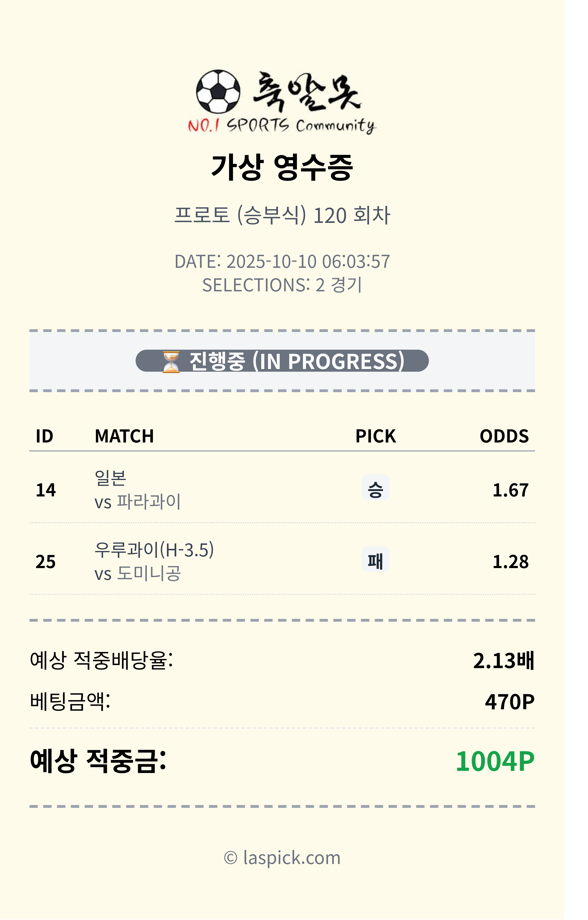This screenshot has width=588, height=920.
Task: Click the ODDS column header
Action: pos(504,436)
